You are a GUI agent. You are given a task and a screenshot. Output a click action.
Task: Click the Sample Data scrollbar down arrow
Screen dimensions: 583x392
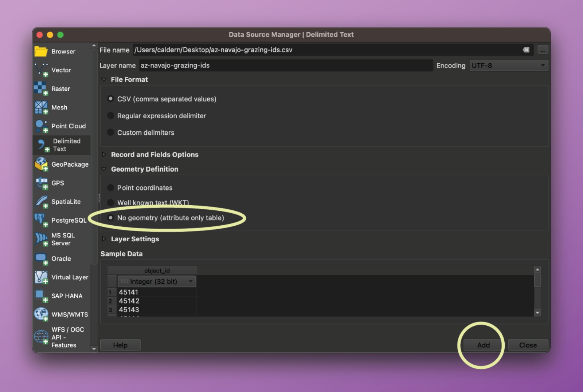pyautogui.click(x=537, y=313)
